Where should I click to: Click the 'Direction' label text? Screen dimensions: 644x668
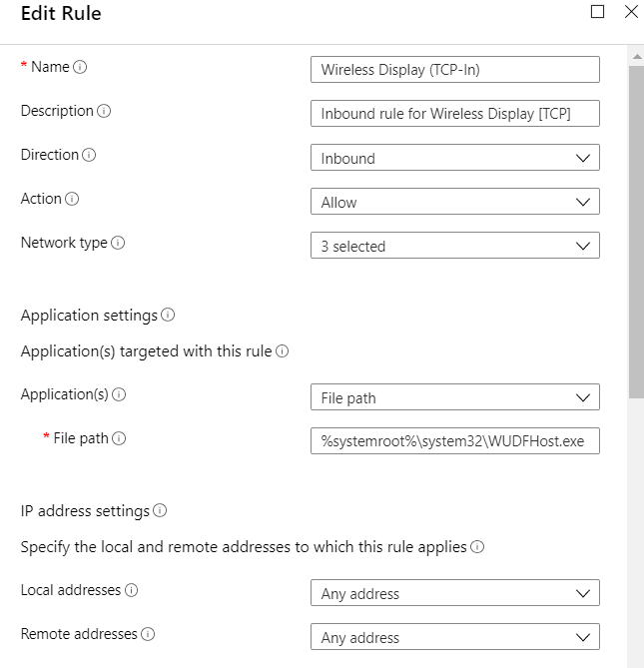pyautogui.click(x=49, y=155)
